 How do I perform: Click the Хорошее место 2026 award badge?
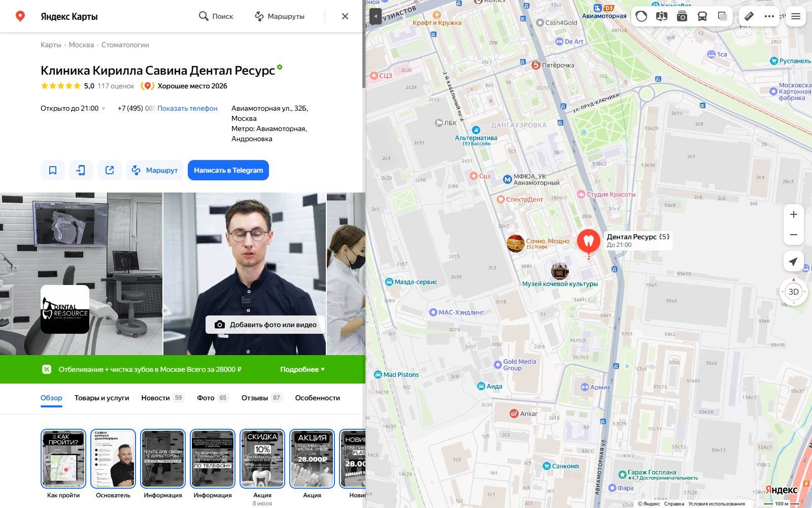coord(184,86)
